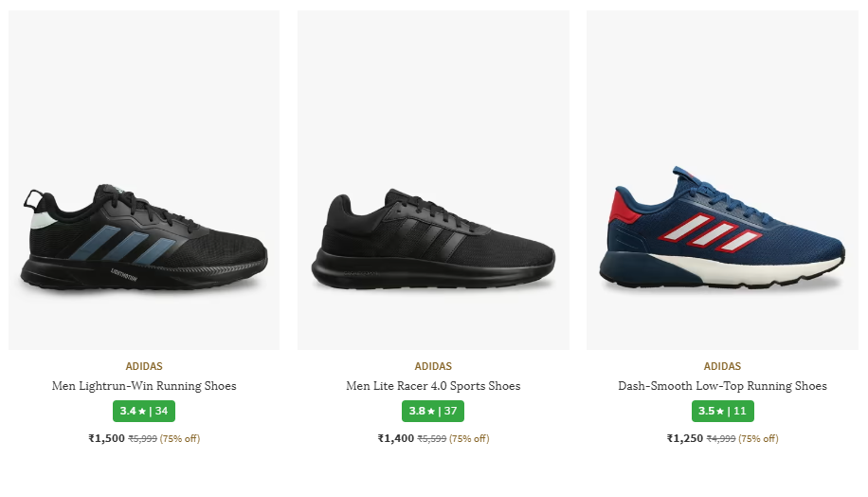Click ADIDAS brand above Lightrun-Win shoes
This screenshot has width=868, height=497.
tap(144, 366)
